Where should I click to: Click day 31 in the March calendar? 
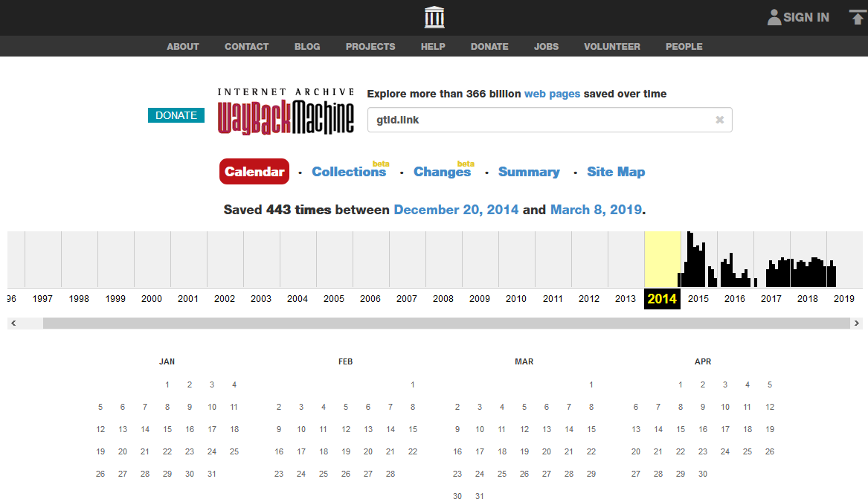(x=480, y=496)
